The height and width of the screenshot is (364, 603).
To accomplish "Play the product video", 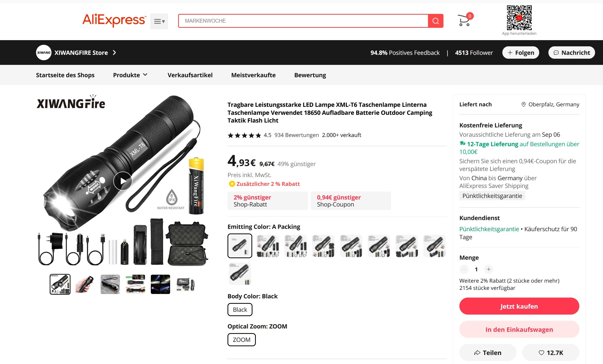I will [123, 181].
